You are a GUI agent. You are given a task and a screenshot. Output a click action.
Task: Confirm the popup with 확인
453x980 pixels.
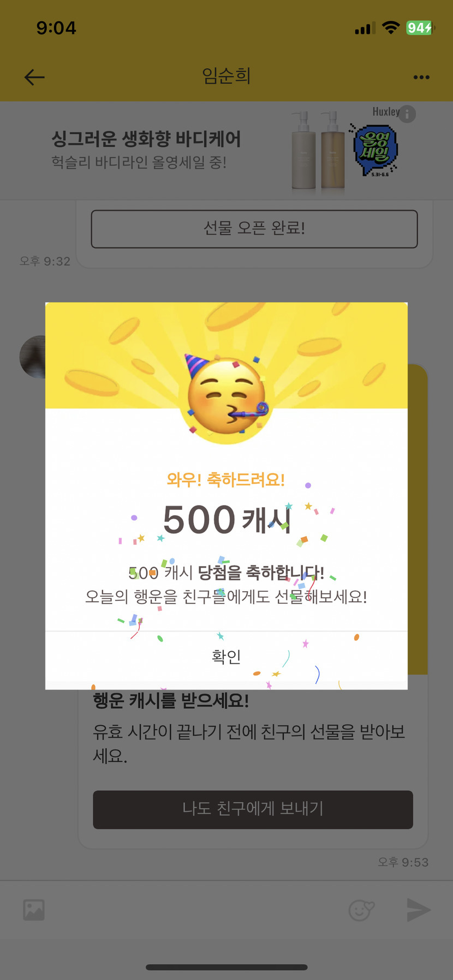226,657
